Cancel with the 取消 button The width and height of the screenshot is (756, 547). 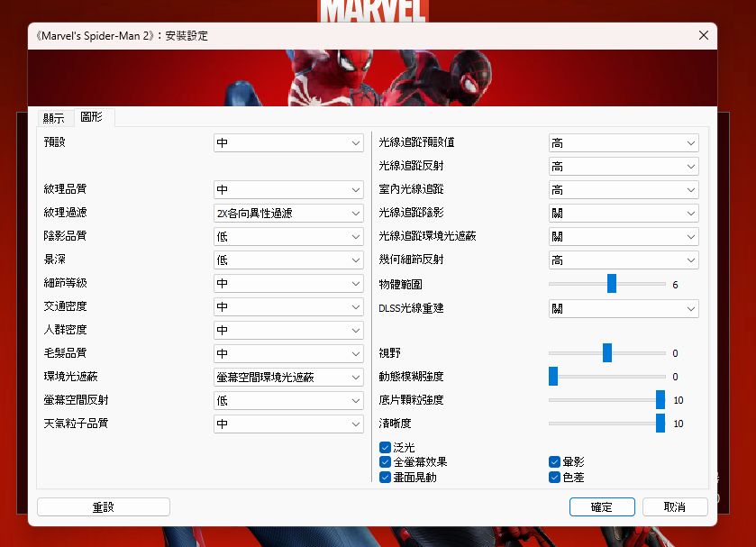pos(675,507)
